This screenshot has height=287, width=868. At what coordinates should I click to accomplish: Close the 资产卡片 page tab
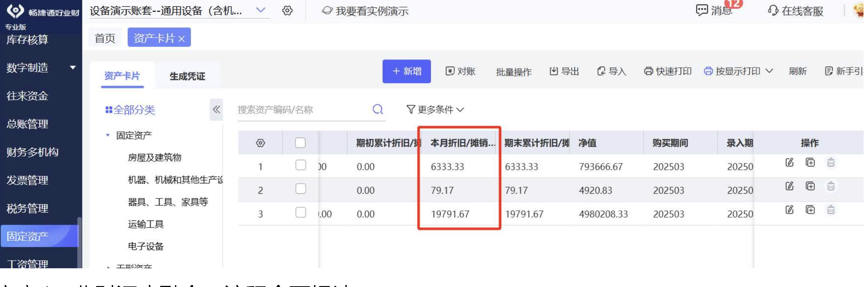[x=182, y=39]
